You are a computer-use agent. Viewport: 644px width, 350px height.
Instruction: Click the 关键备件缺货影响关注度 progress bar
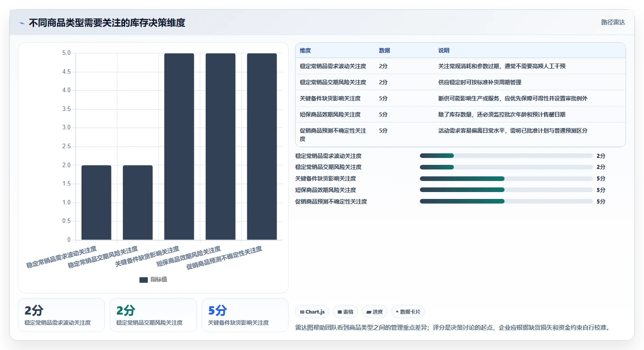click(x=506, y=179)
